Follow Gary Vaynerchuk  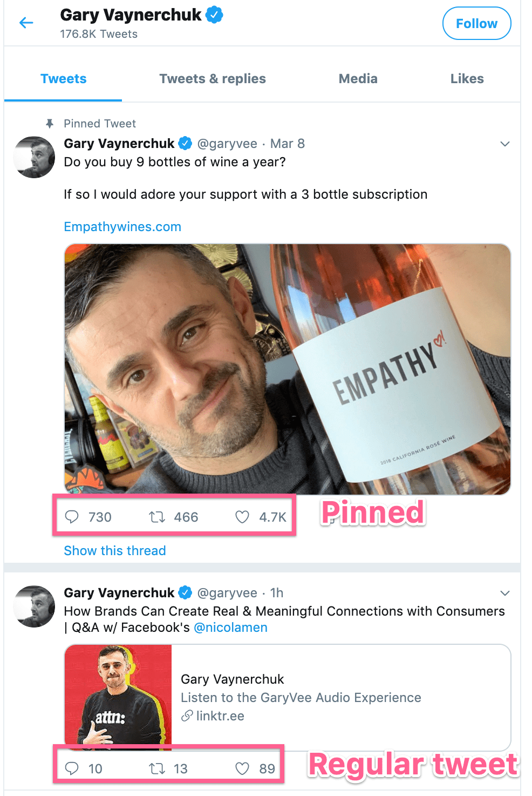pos(476,23)
